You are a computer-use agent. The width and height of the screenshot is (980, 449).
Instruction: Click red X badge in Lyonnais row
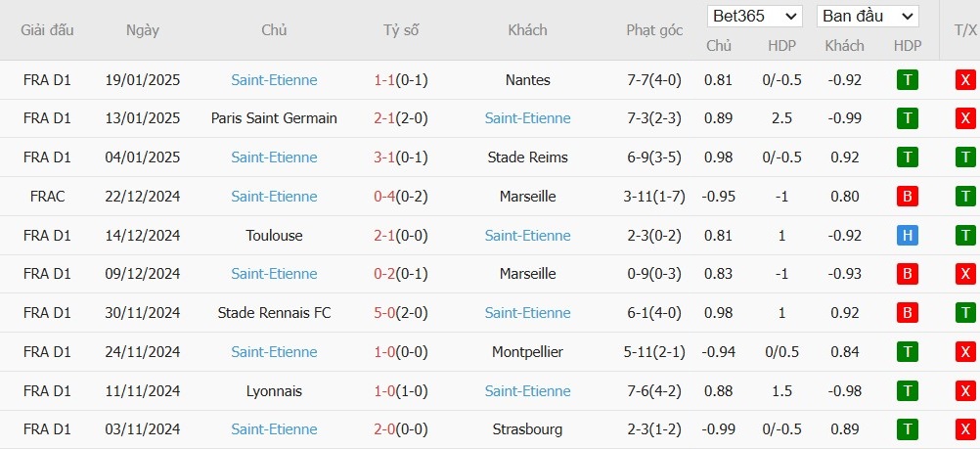[965, 391]
